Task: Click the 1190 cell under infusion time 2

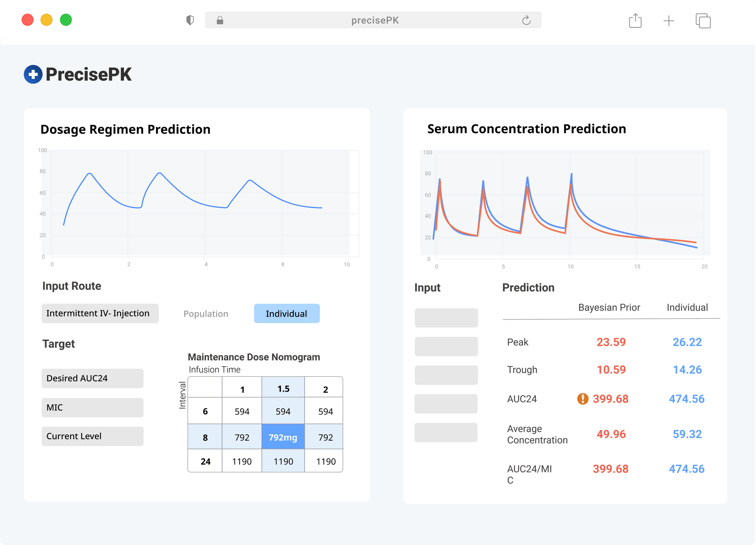Action: (325, 461)
